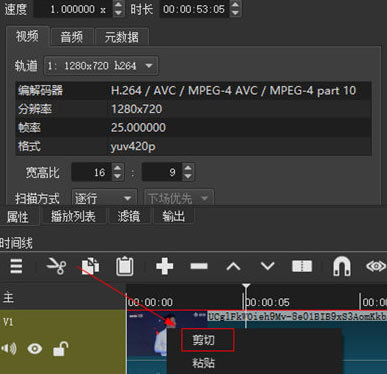Screen dimensions: 387x374
Task: Switch to 音频 tab
Action: coord(72,37)
